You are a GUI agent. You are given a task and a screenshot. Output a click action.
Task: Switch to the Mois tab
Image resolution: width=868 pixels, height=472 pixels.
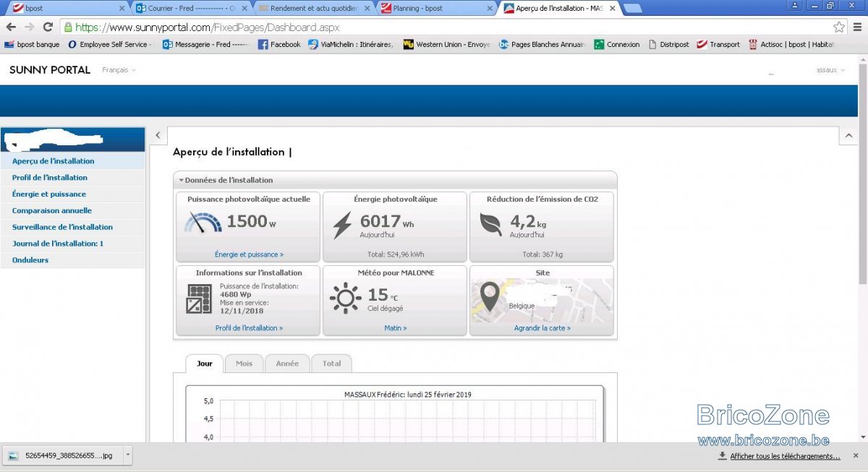coord(244,363)
